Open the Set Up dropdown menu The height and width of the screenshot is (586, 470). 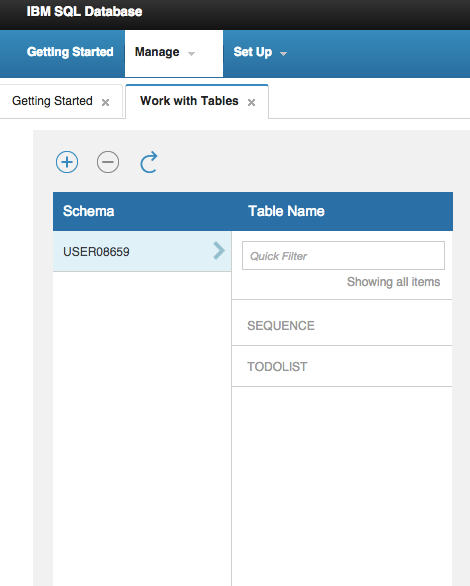click(260, 53)
